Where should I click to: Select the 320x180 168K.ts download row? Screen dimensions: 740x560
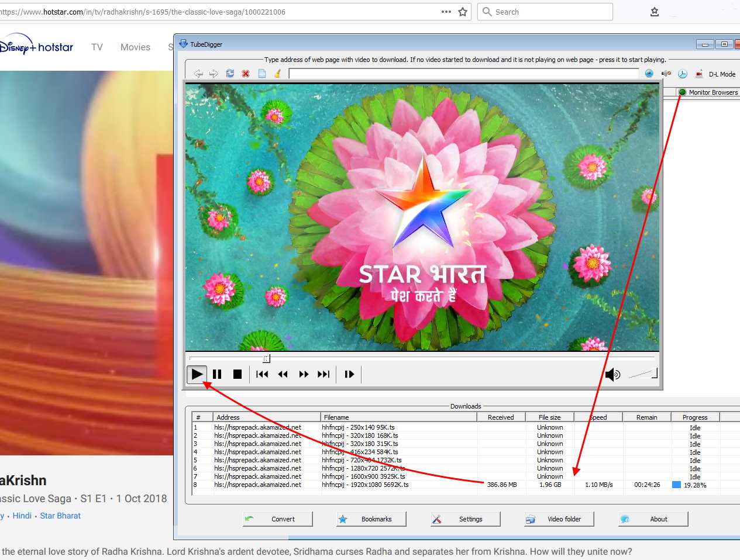(465, 435)
